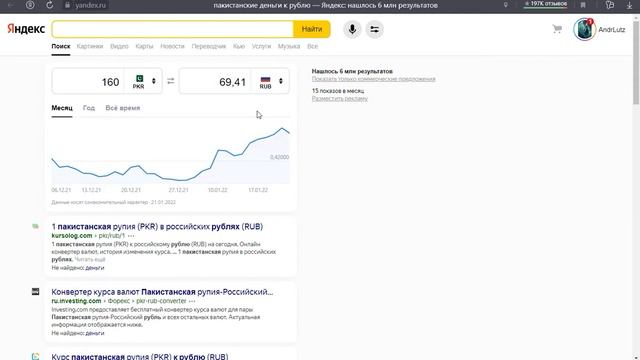Viewport: 640px width, 360px height.
Task: Open PKR currency selector dropdown
Action: tap(144, 81)
